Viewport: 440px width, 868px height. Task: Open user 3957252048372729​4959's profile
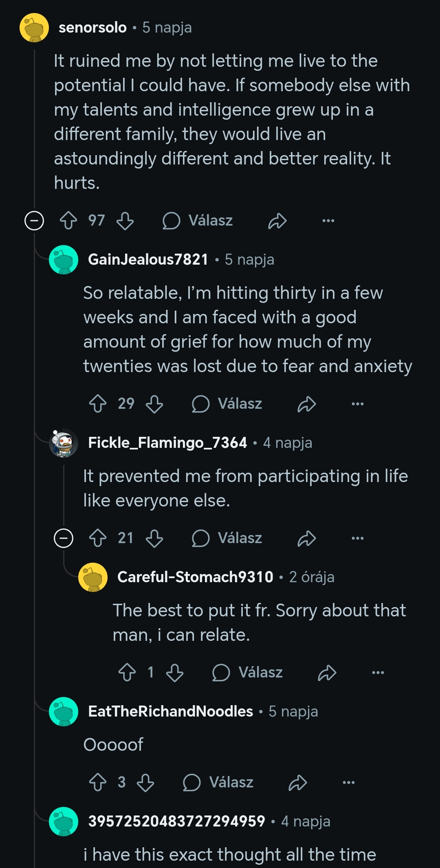tap(177, 821)
